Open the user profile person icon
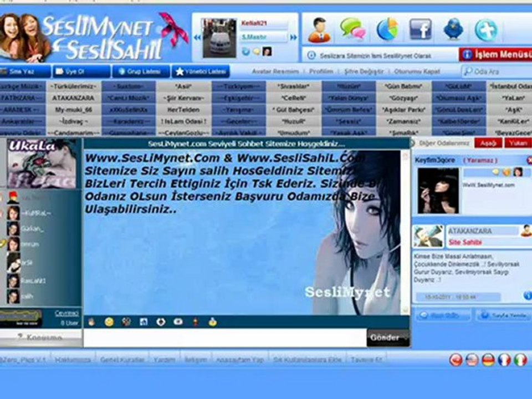This screenshot has width=532, height=399. click(x=319, y=30)
